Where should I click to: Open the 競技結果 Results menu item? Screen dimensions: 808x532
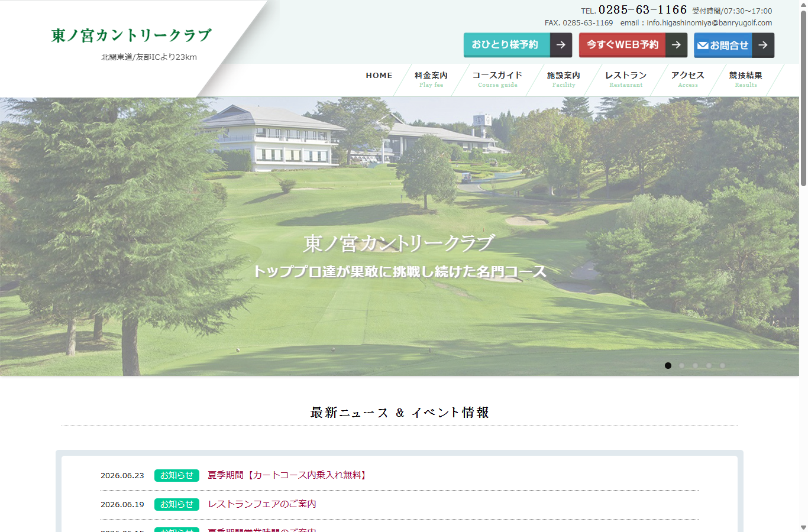tap(746, 79)
